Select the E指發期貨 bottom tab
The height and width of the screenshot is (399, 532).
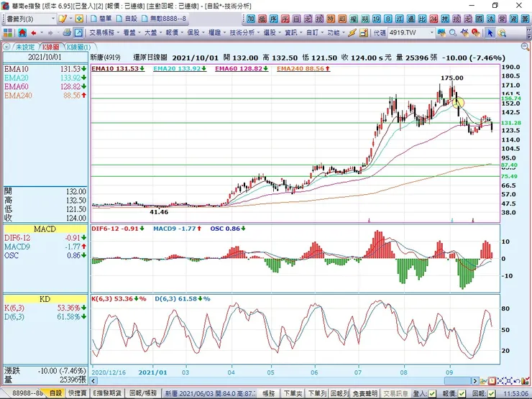107,393
